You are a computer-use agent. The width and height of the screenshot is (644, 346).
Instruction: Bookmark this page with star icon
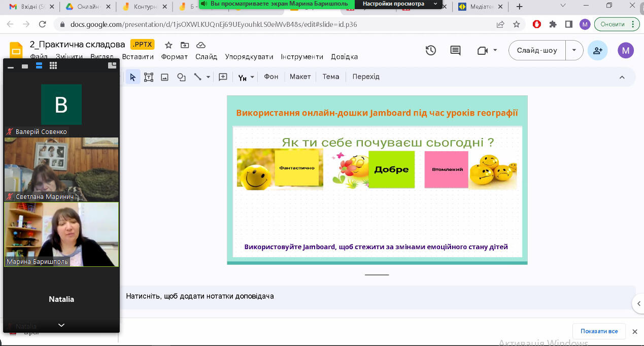tap(517, 24)
